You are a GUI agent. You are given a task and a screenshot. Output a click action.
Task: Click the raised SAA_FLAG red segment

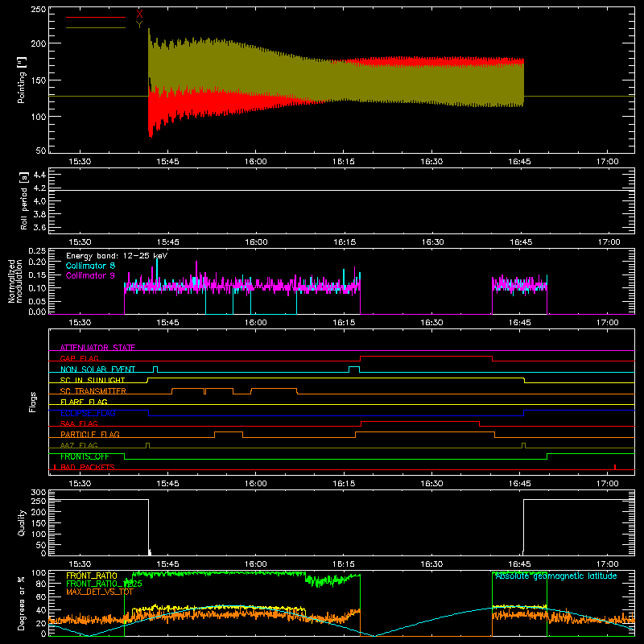pyautogui.click(x=420, y=421)
